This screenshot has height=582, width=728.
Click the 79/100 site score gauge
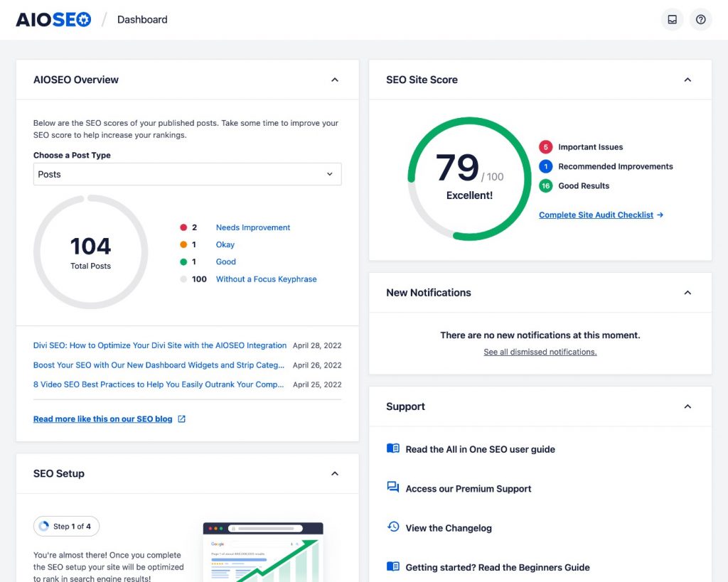469,178
